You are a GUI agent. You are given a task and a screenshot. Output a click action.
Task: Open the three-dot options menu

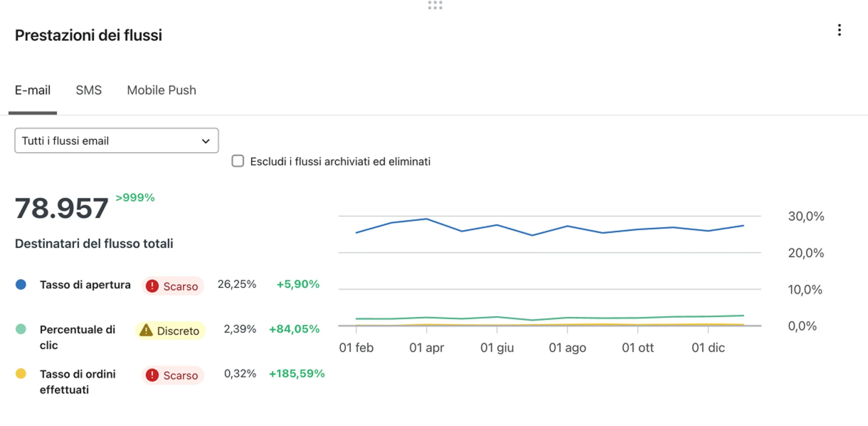[839, 30]
